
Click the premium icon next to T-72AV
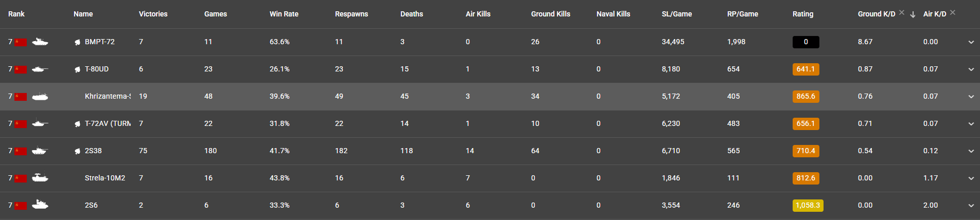[x=78, y=124]
